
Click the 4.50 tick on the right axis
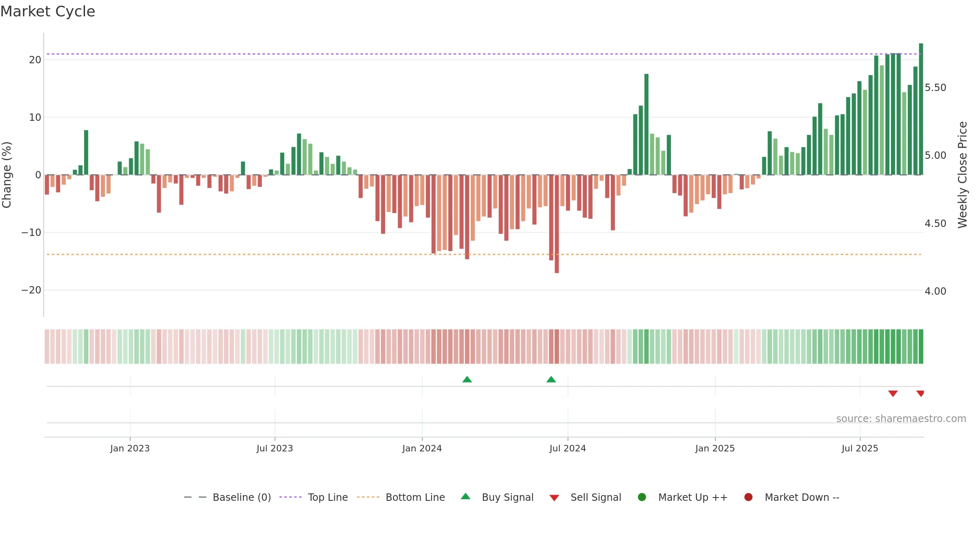coord(935,224)
